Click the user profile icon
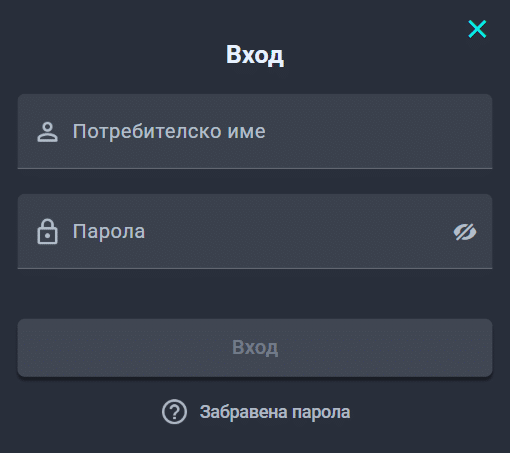510x453 pixels. point(47,132)
